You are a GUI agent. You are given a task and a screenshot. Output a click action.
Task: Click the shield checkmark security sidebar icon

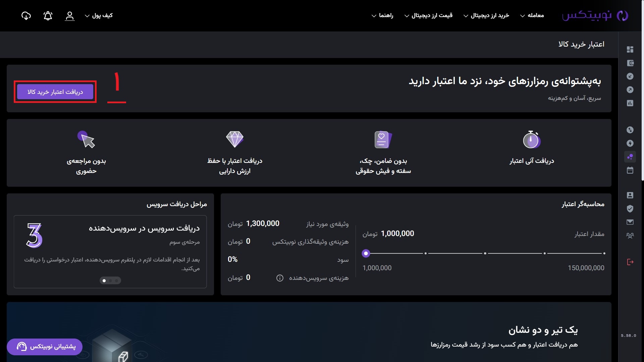pos(630,208)
